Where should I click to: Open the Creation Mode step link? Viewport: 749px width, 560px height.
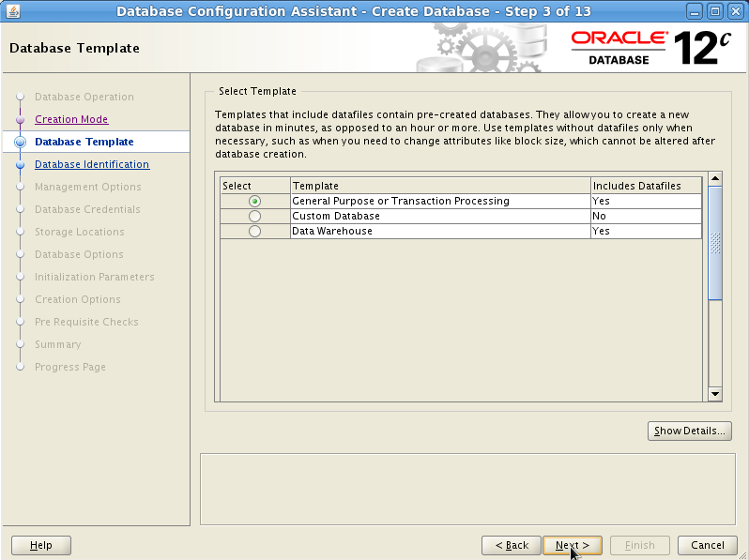pos(71,119)
